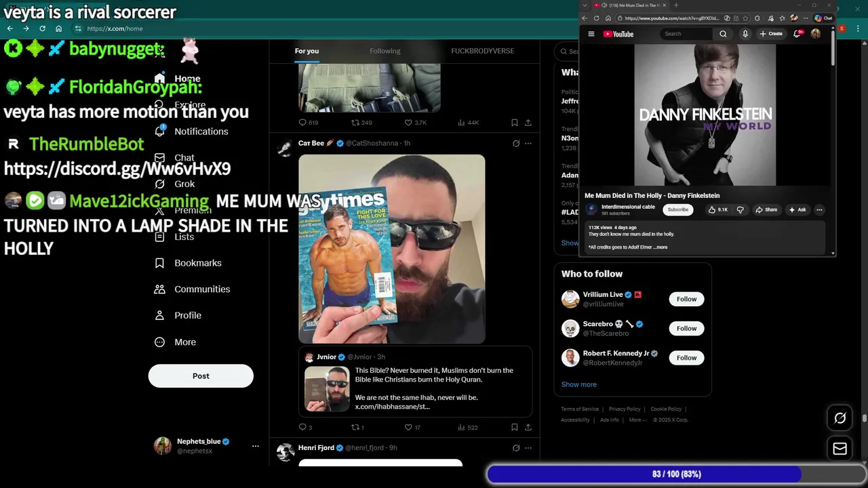Reload the YouTube browser page

coord(596,18)
